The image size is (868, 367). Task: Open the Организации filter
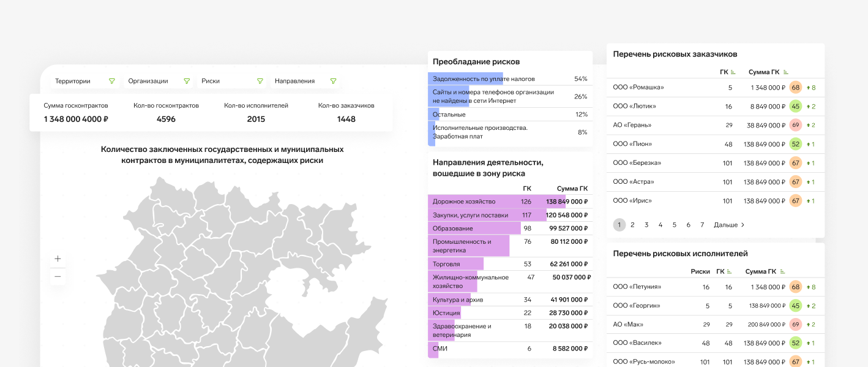click(159, 81)
